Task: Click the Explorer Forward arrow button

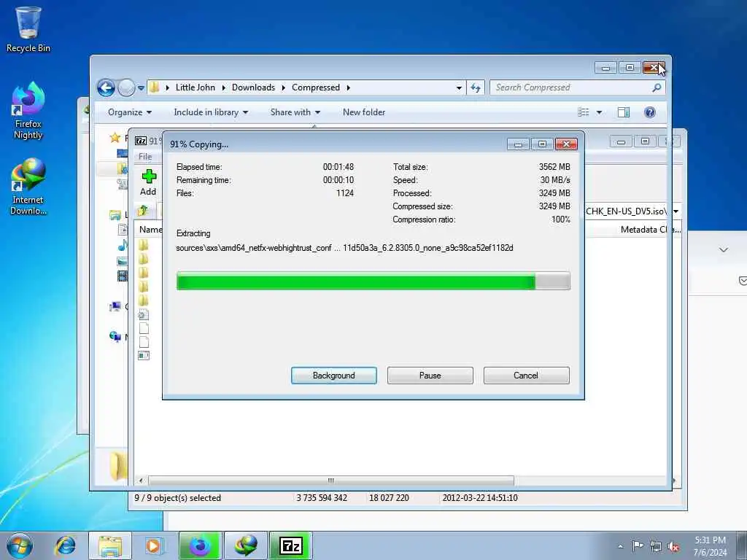Action: point(126,87)
